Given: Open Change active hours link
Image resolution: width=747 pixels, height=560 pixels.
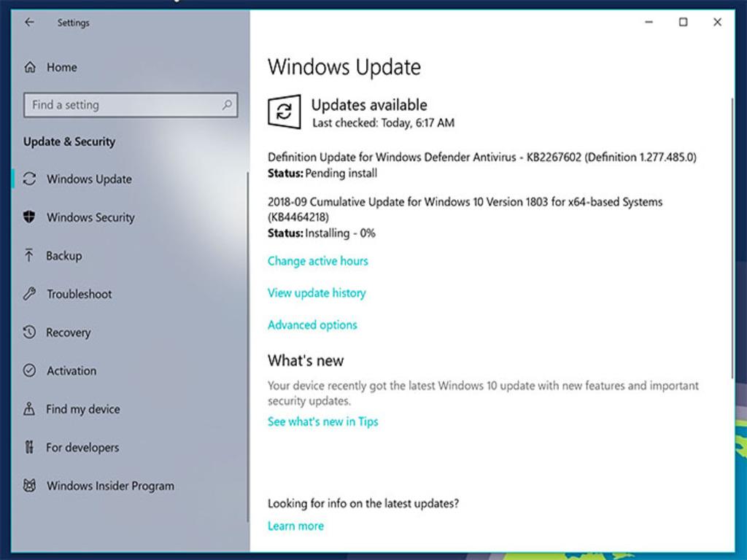Looking at the screenshot, I should click(317, 261).
